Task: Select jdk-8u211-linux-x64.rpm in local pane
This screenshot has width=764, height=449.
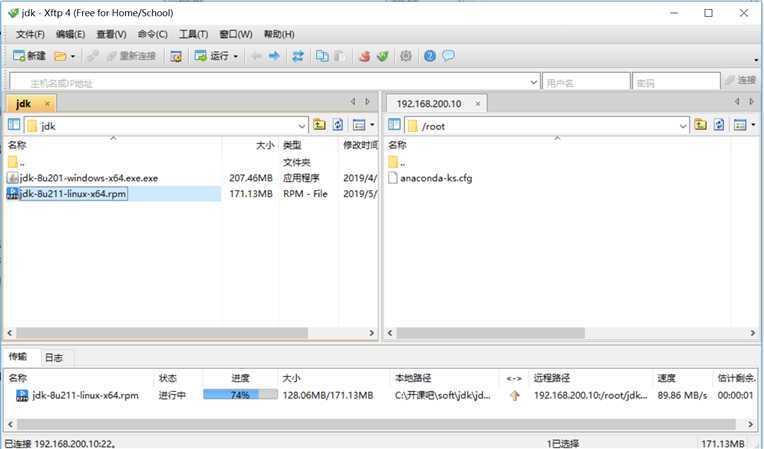Action: [x=73, y=194]
